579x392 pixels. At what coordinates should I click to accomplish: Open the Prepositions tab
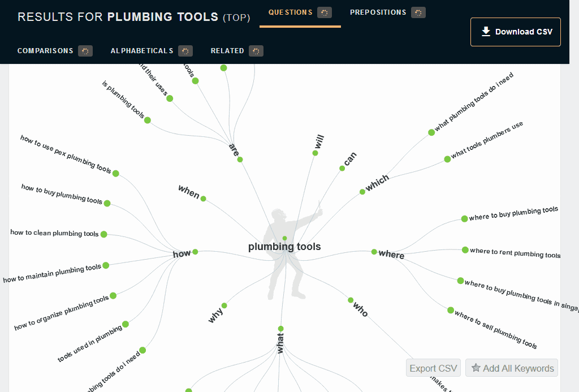(378, 12)
